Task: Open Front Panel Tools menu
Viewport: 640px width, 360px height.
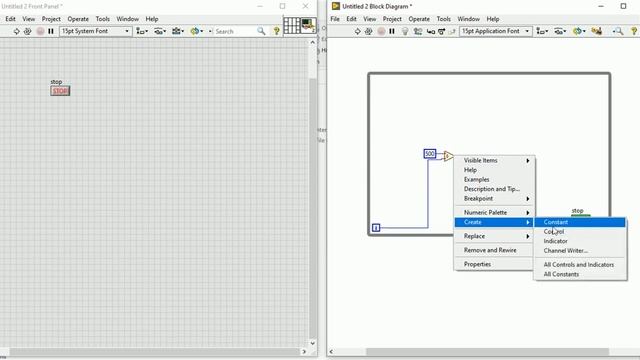Action: point(102,19)
